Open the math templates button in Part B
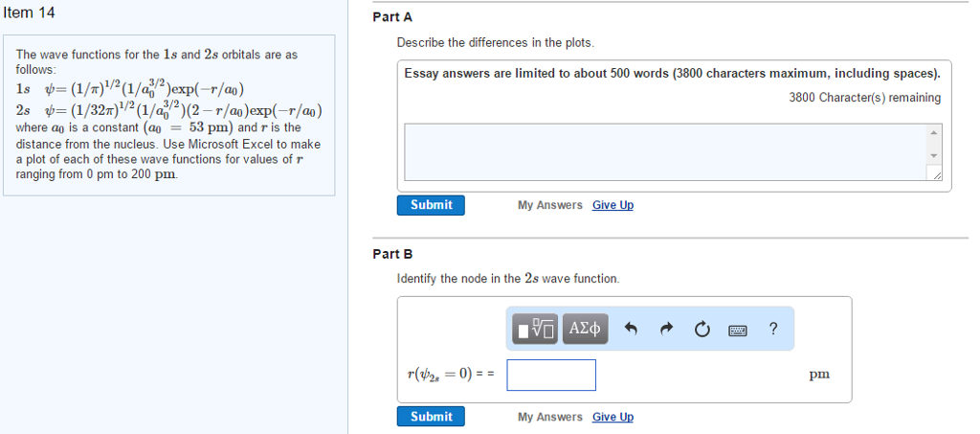 (534, 330)
